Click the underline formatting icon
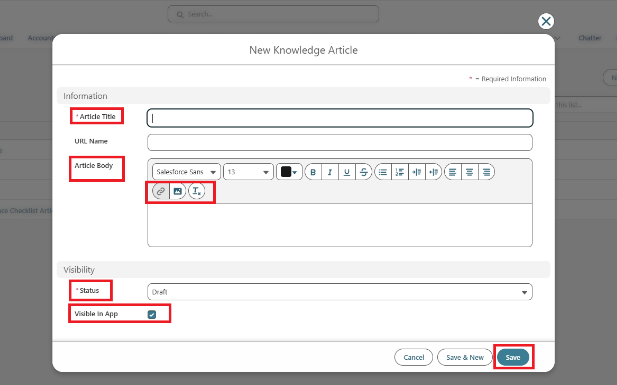Screen dimensions: 617x385 coord(347,172)
